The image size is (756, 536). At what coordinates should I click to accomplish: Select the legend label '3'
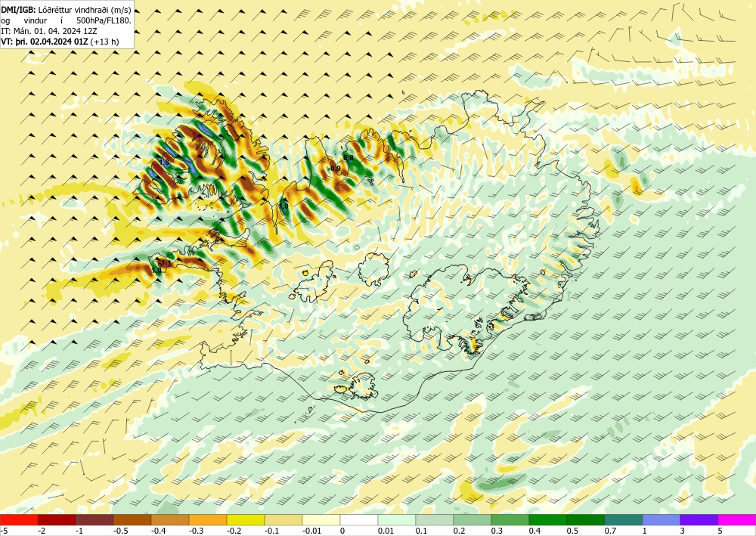tap(682, 531)
